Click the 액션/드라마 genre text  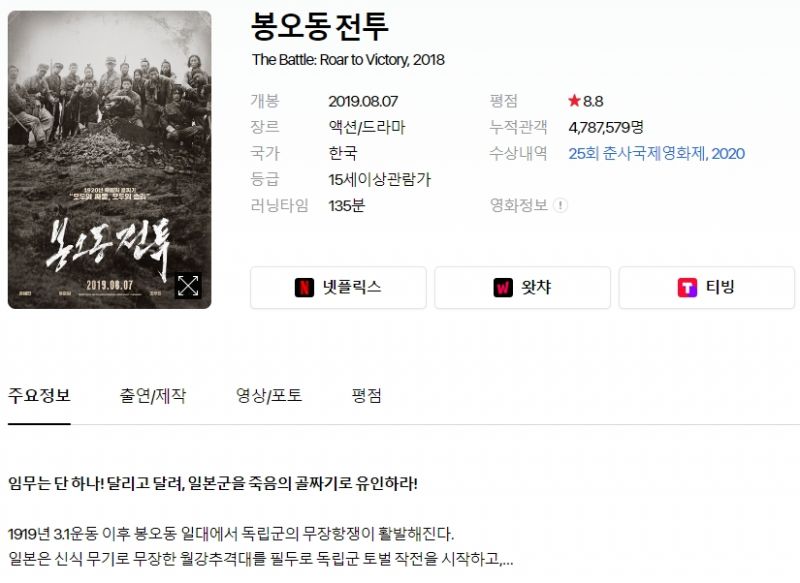[x=367, y=127]
